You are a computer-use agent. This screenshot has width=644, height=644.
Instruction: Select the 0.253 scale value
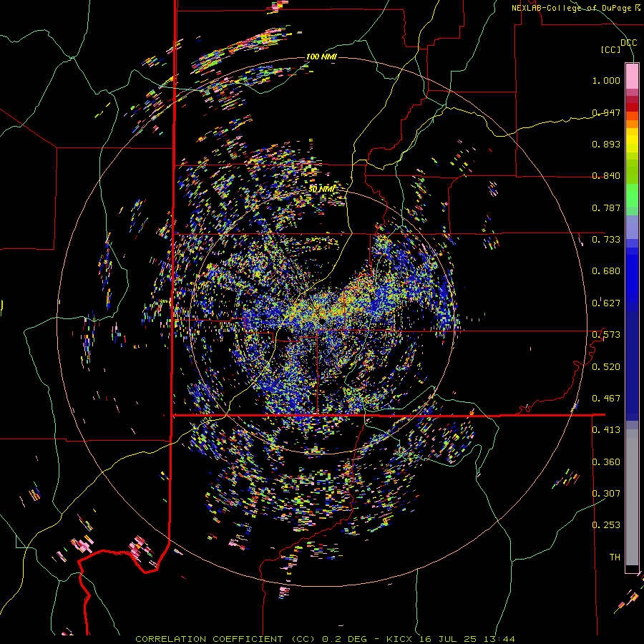(606, 525)
